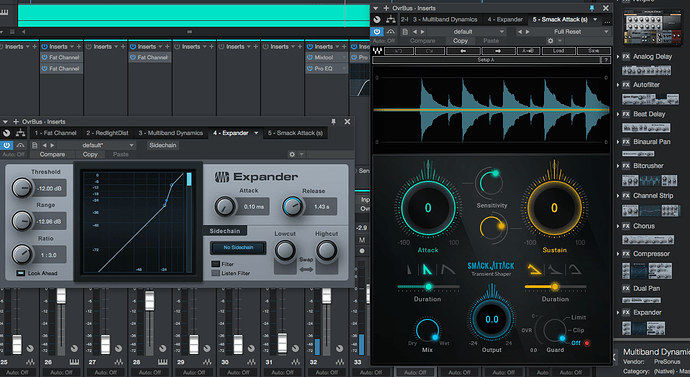Click Copy in Smack Attack window
The image size is (690, 377).
[x=460, y=41]
